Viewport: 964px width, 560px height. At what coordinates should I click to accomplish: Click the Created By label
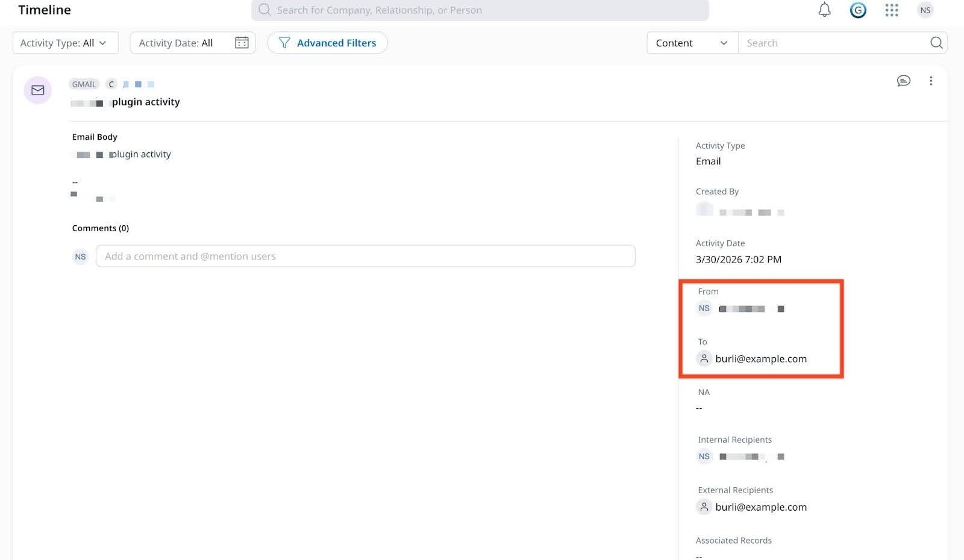tap(717, 191)
